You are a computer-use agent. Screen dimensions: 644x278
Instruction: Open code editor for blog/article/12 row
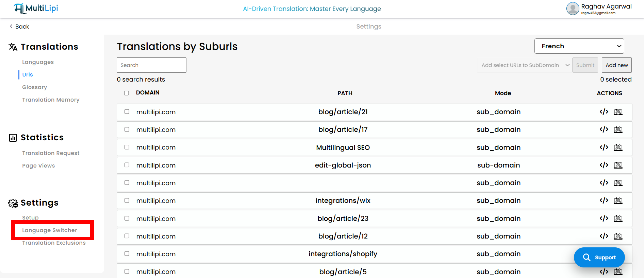604,236
